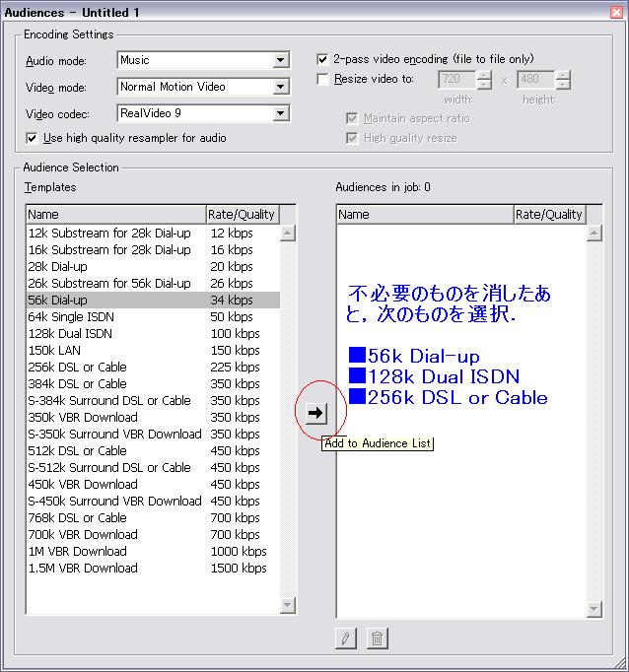629x672 pixels.
Task: Click the pencil edit audience icon
Action: pos(346,638)
